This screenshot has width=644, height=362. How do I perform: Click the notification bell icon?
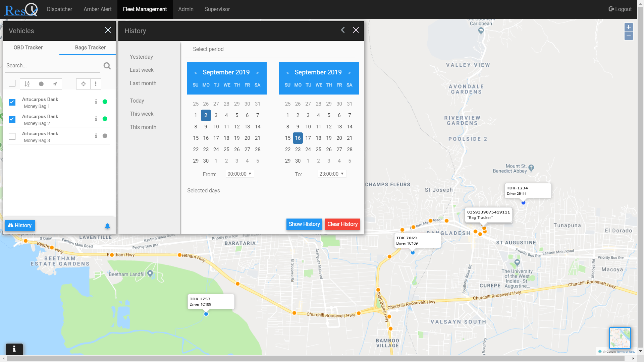coord(107,226)
